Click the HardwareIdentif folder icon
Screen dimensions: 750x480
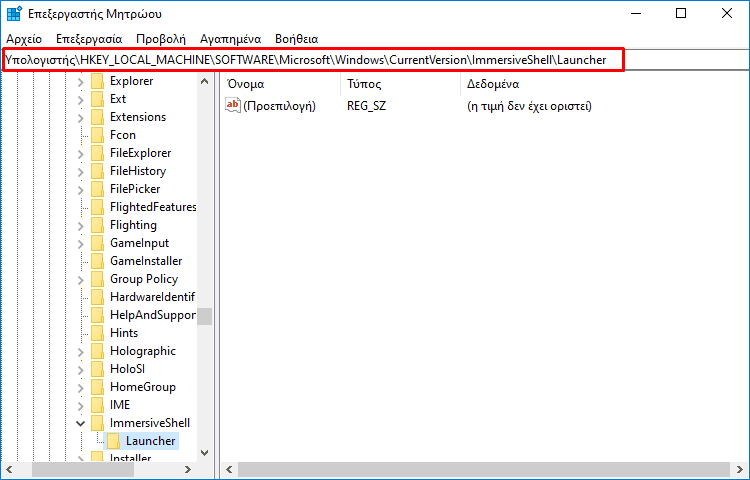click(97, 297)
